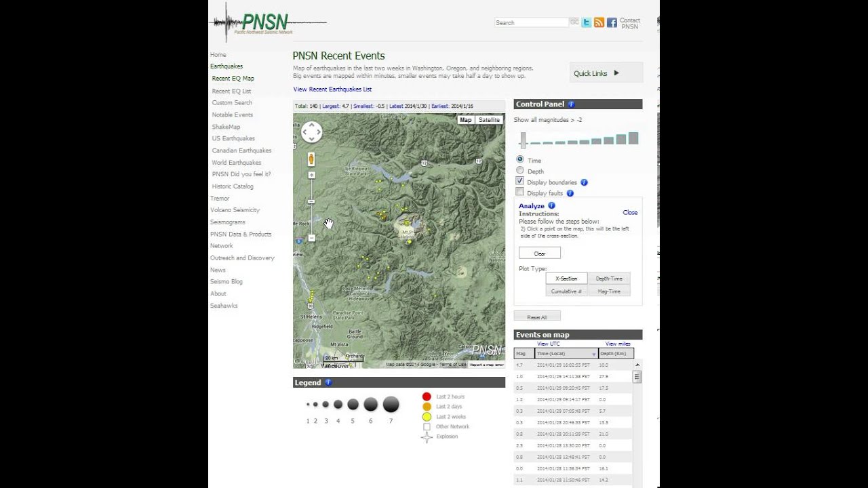The image size is (868, 488).
Task: Select the Depth radio button
Action: point(520,170)
